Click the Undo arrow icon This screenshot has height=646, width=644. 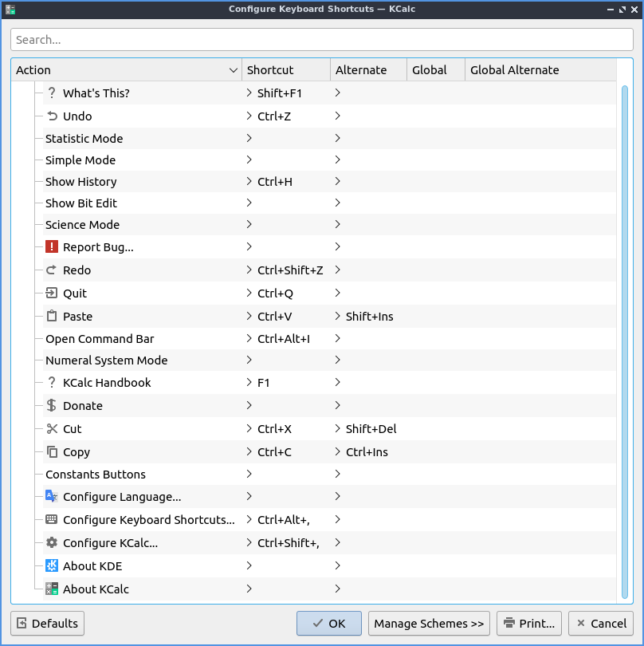pyautogui.click(x=53, y=116)
